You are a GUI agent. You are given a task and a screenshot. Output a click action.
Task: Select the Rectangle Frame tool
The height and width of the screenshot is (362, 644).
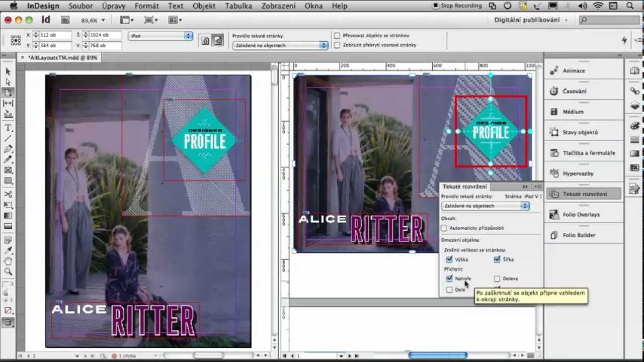click(x=8, y=170)
